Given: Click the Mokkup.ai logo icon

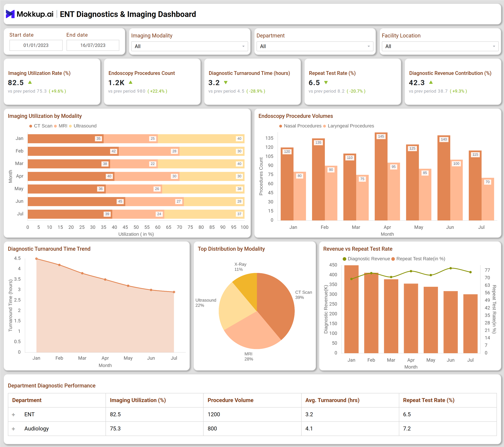Looking at the screenshot, I should coord(10,14).
